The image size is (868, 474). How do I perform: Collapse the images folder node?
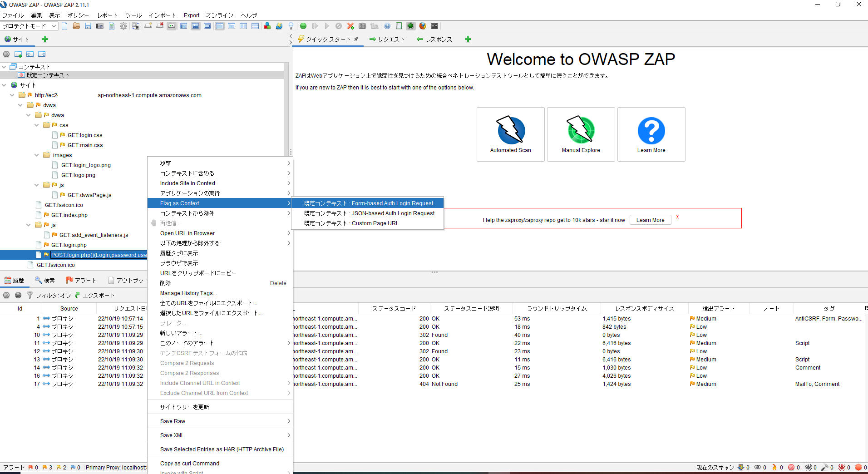tap(37, 155)
